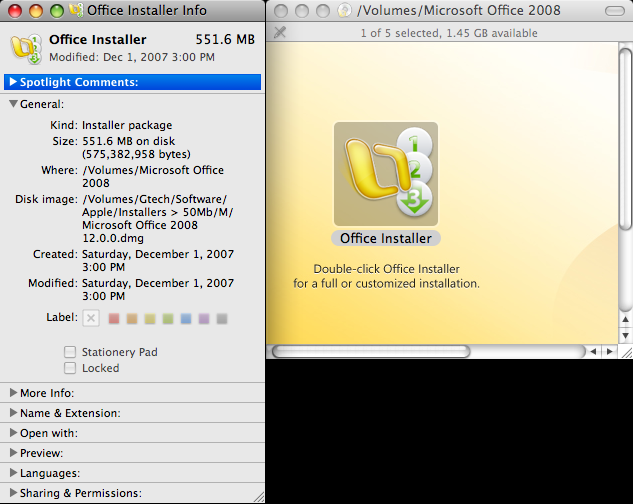Click the Office Installer icon in Info header
The image size is (633, 504).
pos(25,49)
